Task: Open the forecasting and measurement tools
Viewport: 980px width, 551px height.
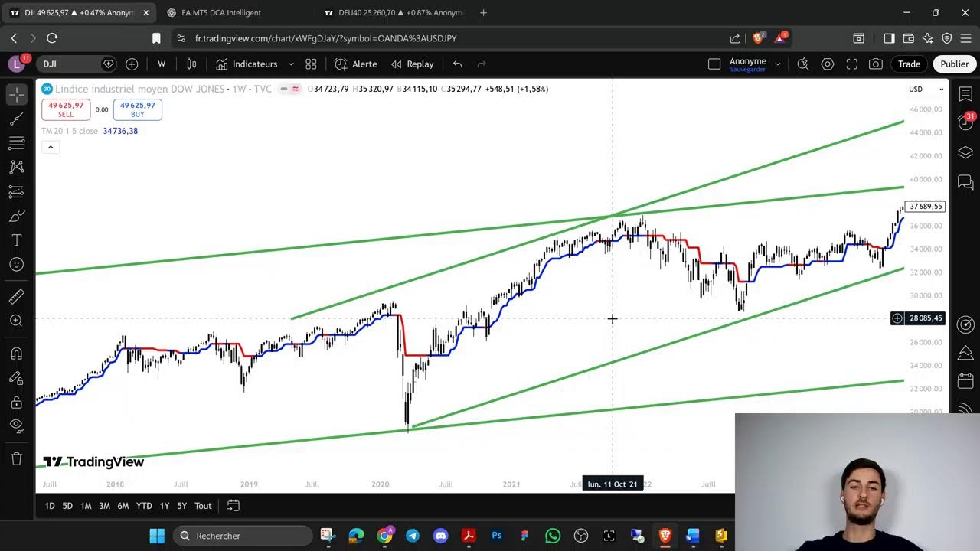Action: [x=16, y=191]
